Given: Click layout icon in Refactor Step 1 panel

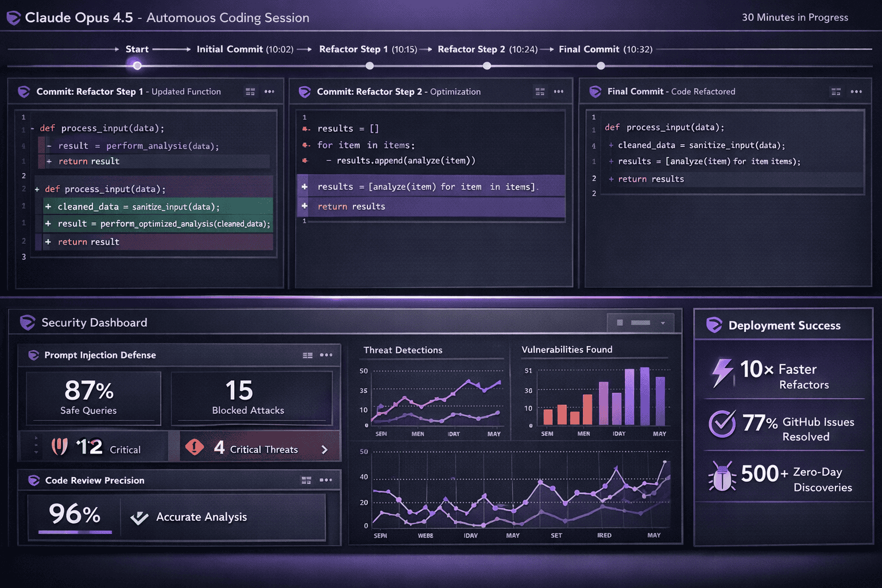Looking at the screenshot, I should pos(250,92).
